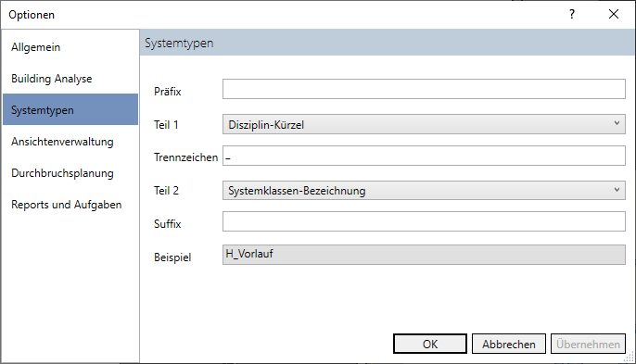
Task: Open the Systemklassen-Bezeichnung combo box
Action: tap(424, 190)
